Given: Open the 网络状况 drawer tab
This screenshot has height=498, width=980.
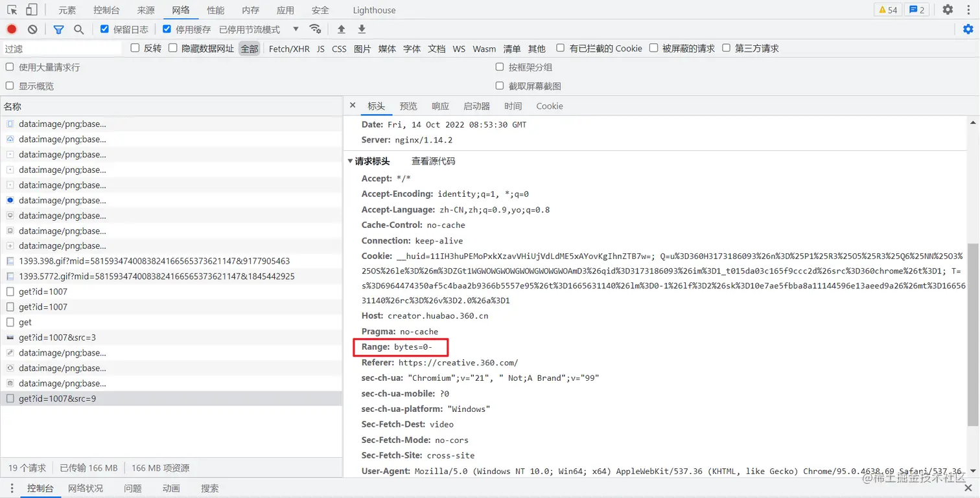Looking at the screenshot, I should [x=86, y=488].
